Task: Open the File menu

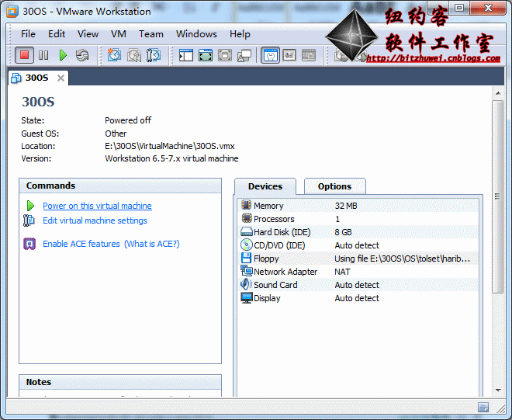Action: 28,34
